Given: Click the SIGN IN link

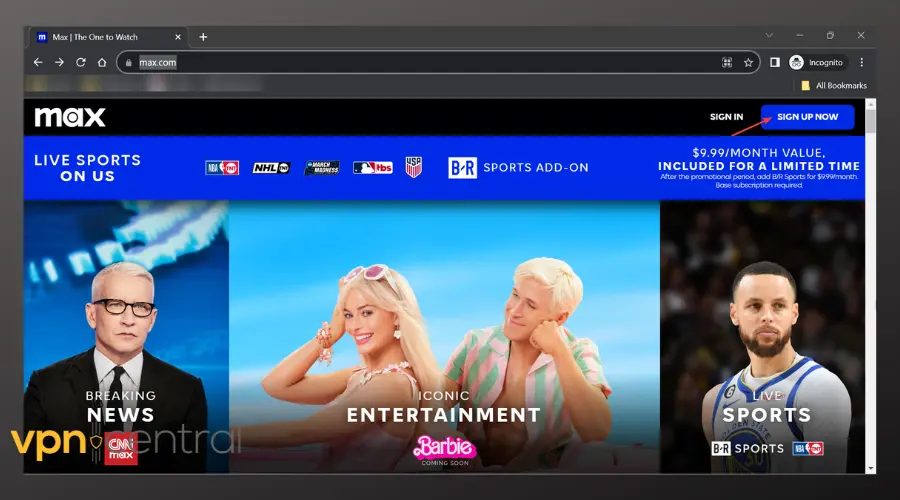Looking at the screenshot, I should (727, 117).
